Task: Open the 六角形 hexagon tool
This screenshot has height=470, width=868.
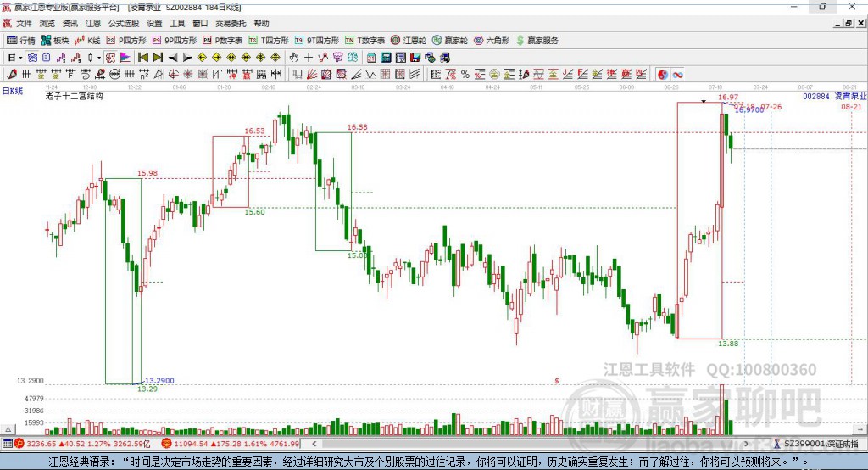Action: pos(492,41)
